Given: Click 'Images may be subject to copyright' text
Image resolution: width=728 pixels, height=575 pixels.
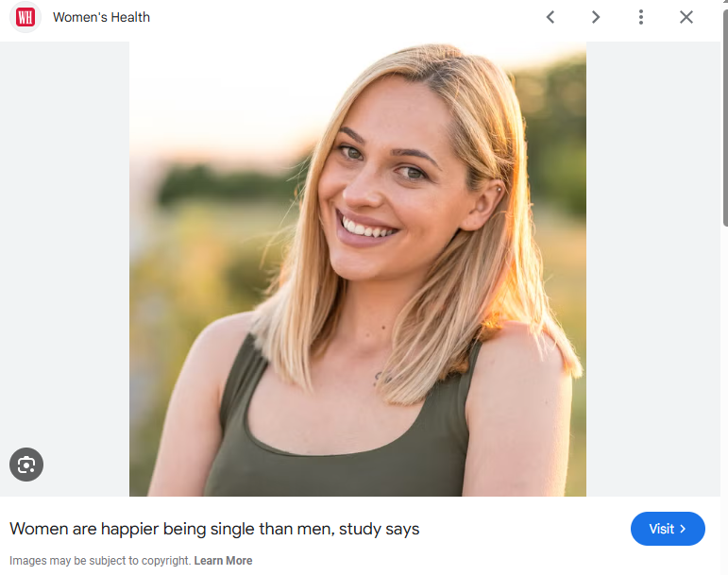Looking at the screenshot, I should click(x=100, y=561).
